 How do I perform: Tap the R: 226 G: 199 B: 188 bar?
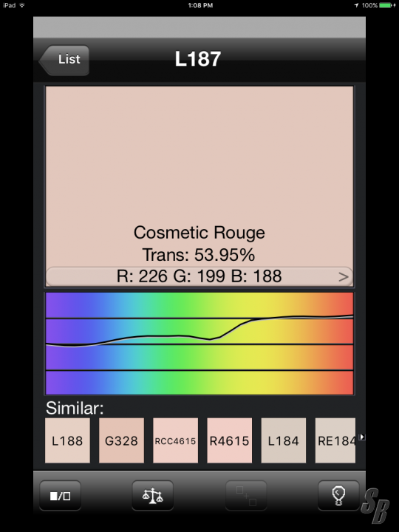point(199,276)
